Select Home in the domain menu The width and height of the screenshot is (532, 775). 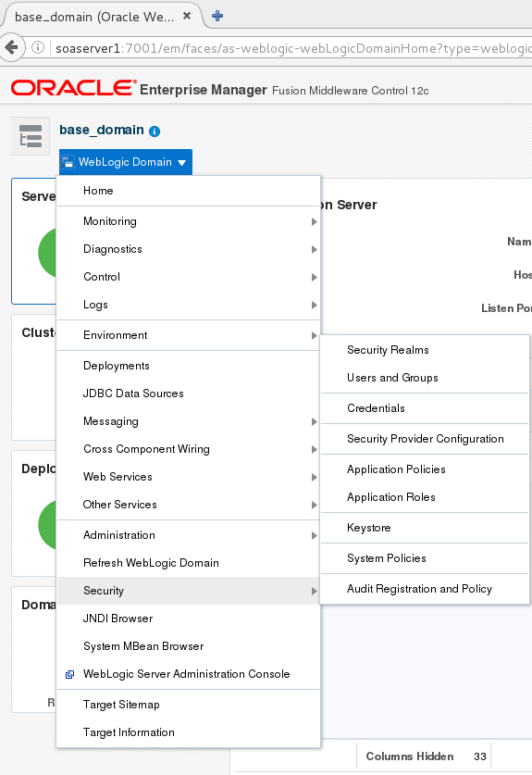(x=188, y=191)
